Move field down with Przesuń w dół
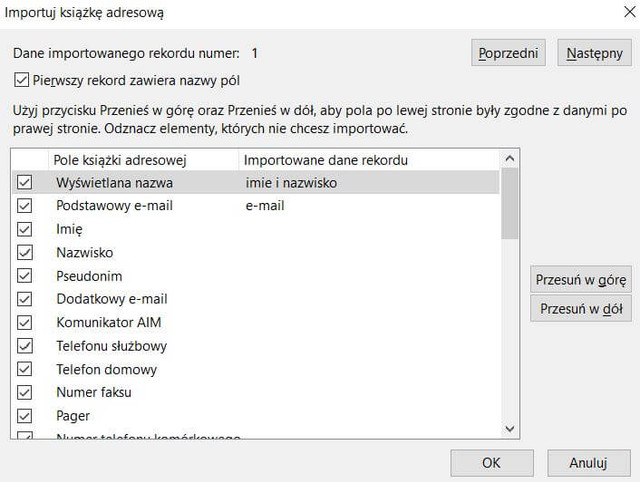Viewport: 640px width, 482px height. (581, 309)
